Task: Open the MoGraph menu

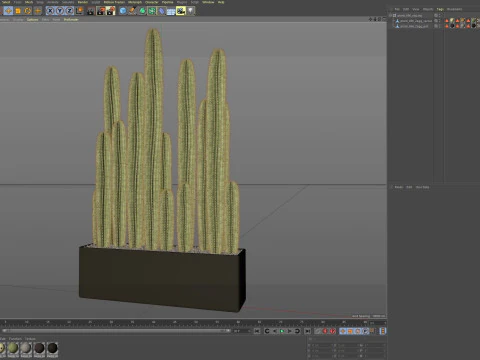Action: pyautogui.click(x=135, y=2)
